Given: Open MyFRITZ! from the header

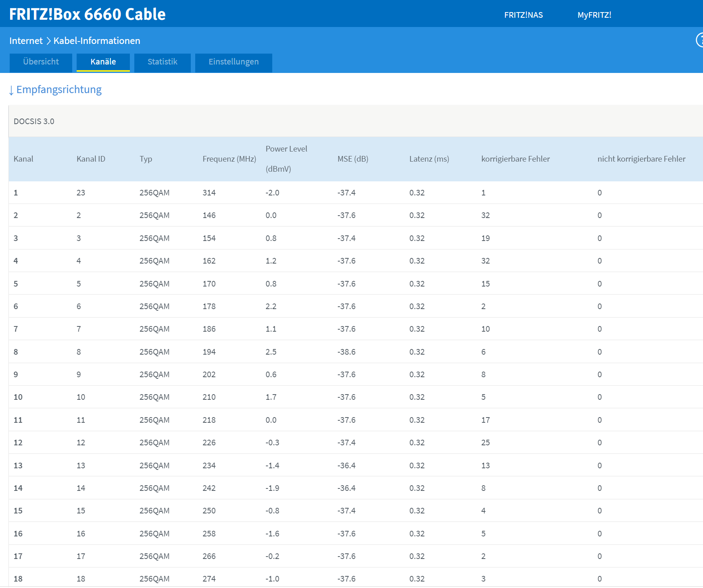Looking at the screenshot, I should 595,15.
